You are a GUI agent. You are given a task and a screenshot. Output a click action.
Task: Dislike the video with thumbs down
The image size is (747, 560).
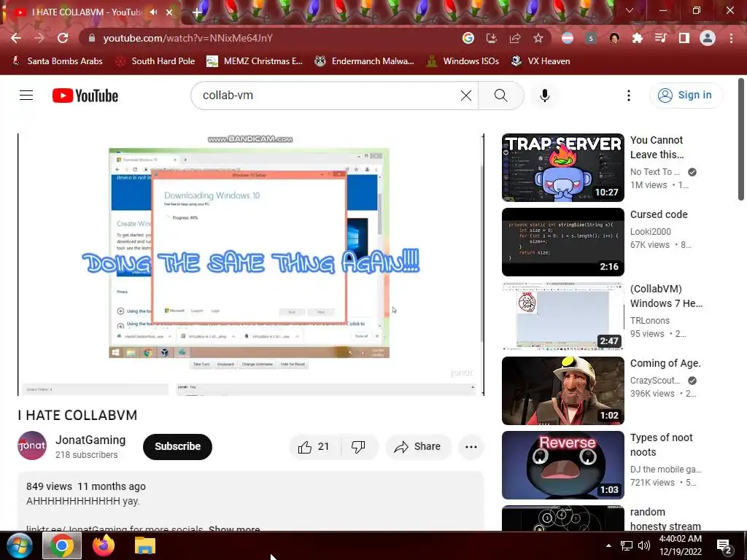coord(359,447)
